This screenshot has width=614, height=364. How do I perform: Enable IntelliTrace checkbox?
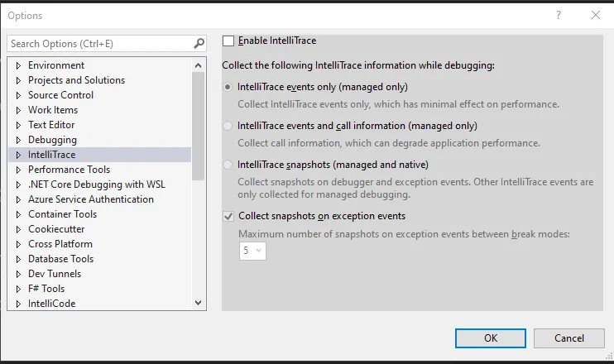(x=228, y=41)
